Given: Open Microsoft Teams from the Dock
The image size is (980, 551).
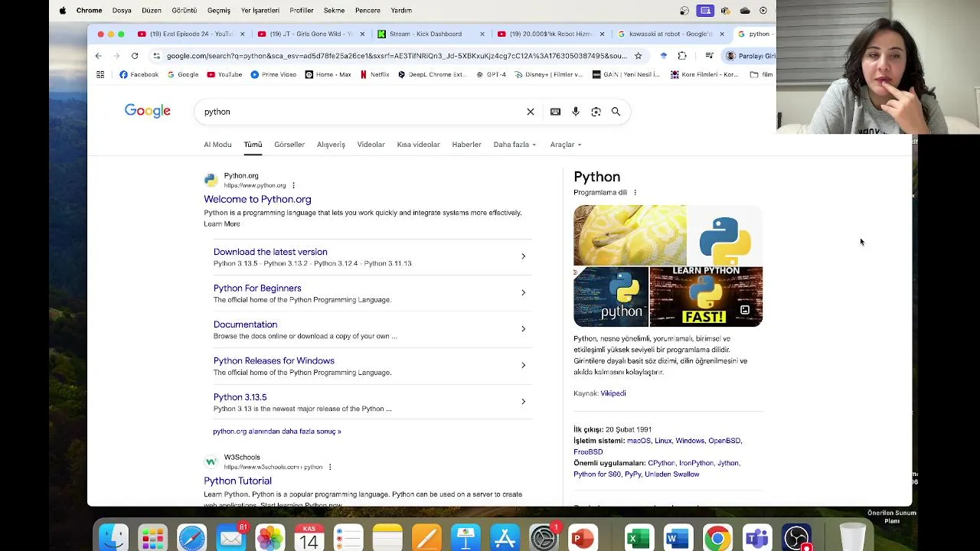Looking at the screenshot, I should 756,537.
